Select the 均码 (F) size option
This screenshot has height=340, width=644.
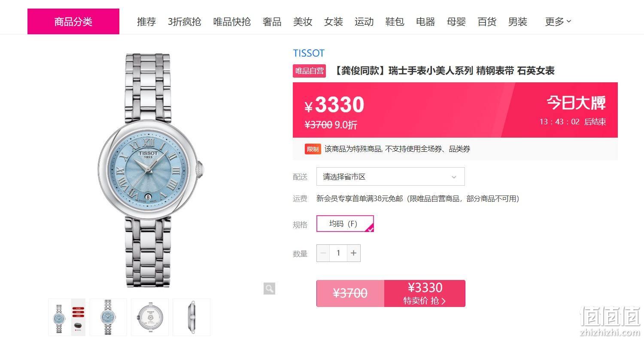345,224
